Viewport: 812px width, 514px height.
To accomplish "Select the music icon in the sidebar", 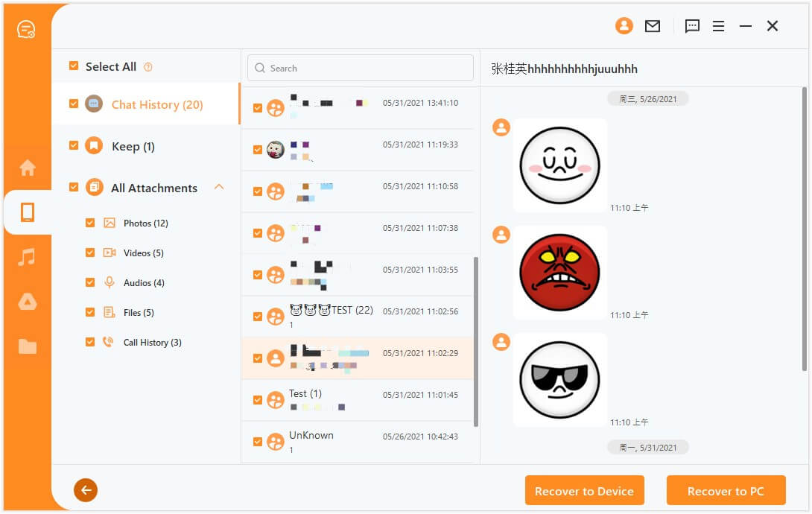I will click(x=28, y=257).
